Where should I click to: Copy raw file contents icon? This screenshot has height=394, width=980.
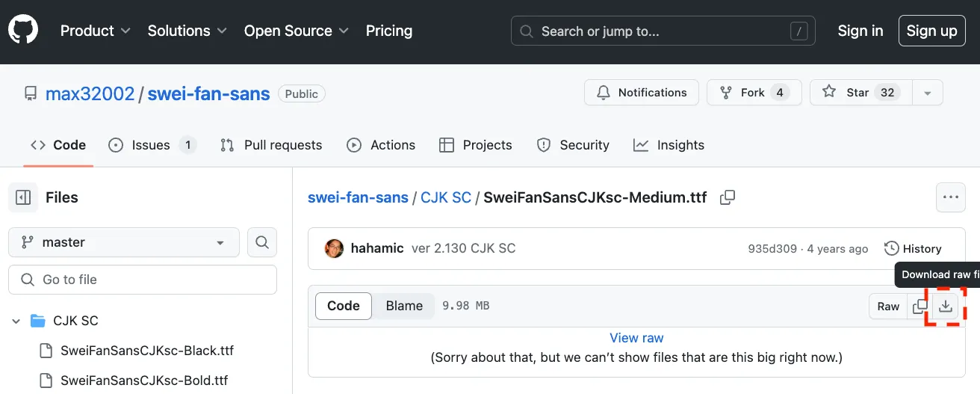click(919, 307)
